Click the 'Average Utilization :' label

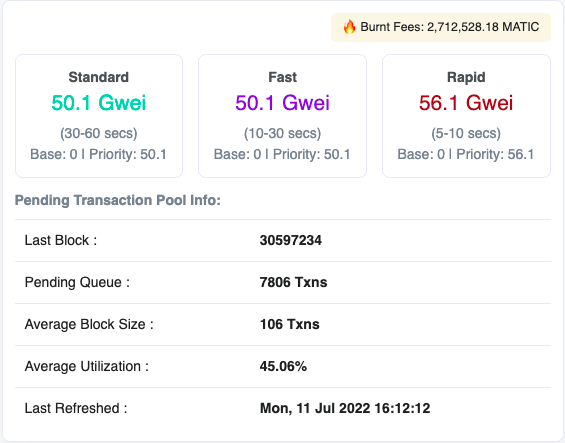pos(86,366)
